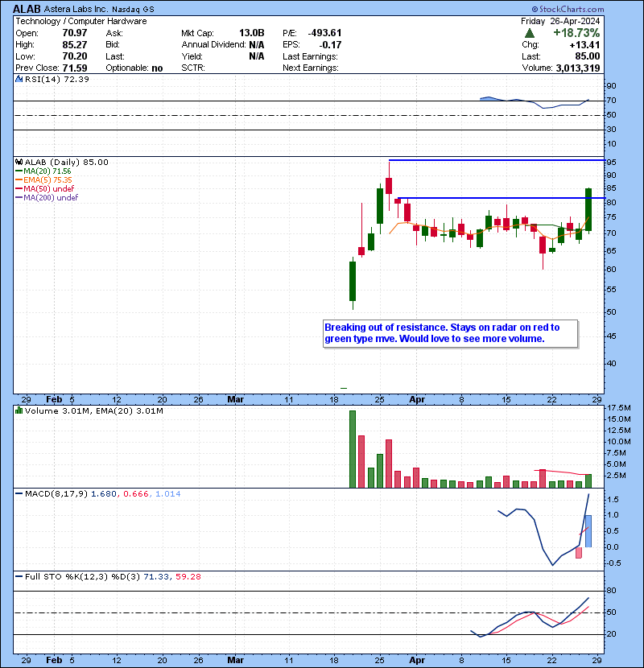
Task: Click the green up-triangle price change icon
Action: pos(530,33)
